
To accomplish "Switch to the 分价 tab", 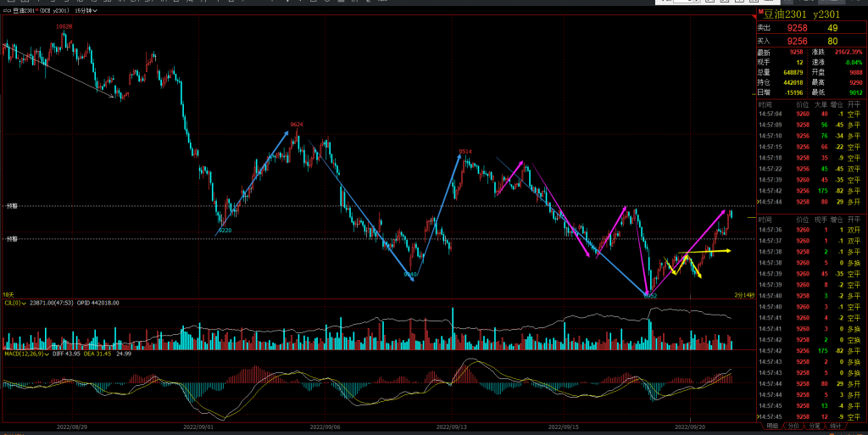I will point(793,426).
